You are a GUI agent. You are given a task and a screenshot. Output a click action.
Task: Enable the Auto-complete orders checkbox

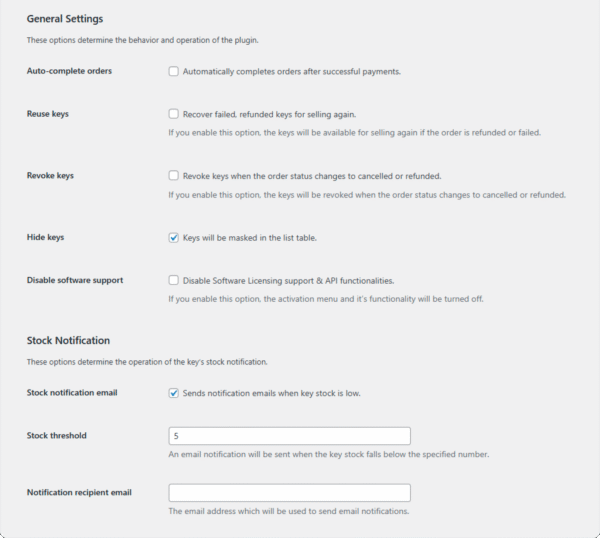174,72
